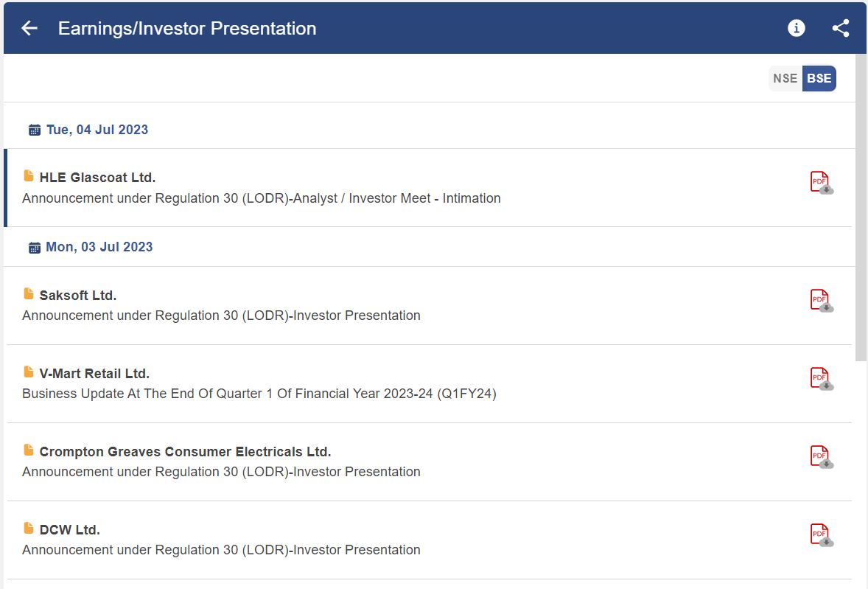Open Saksoft Ltd. company link
This screenshot has width=868, height=589.
coord(78,296)
